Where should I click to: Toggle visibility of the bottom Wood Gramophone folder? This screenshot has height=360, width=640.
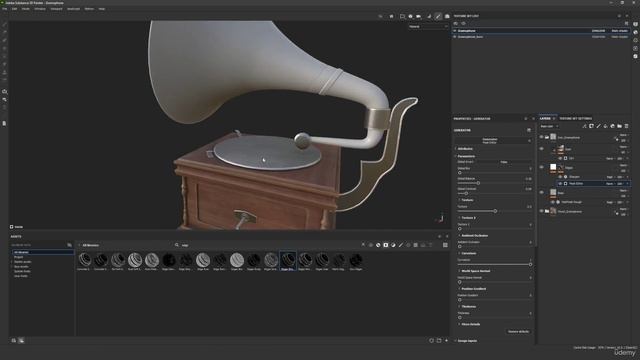[x=542, y=211]
